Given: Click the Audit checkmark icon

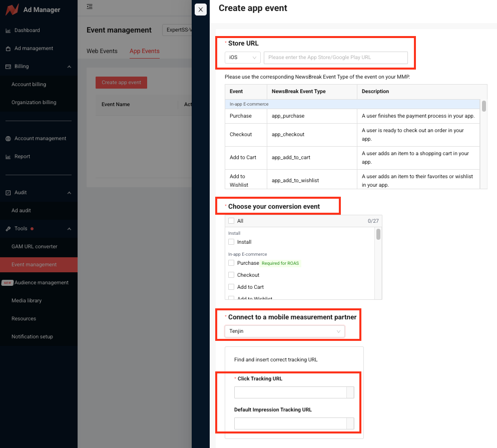Looking at the screenshot, I should click(8, 193).
